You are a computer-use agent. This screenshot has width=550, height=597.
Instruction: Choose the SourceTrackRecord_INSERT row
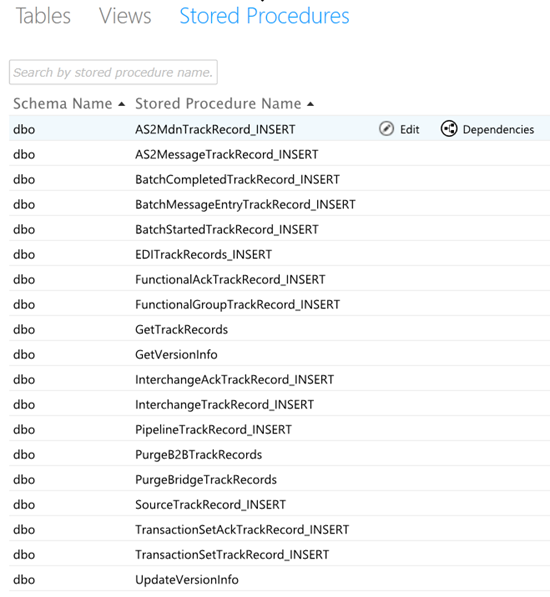point(279,504)
